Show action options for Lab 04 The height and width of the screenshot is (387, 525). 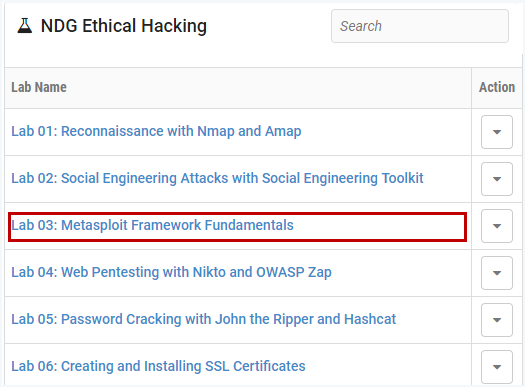497,273
